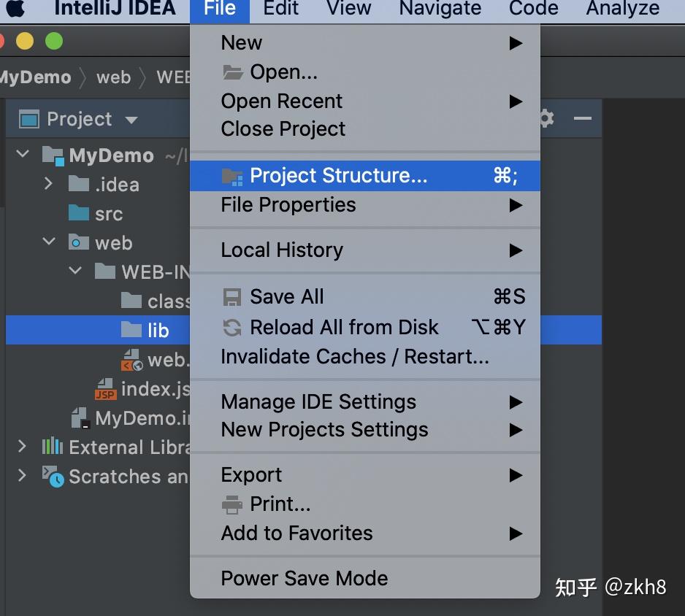The width and height of the screenshot is (685, 616).
Task: Click the Save All floppy disk icon
Action: [x=231, y=296]
